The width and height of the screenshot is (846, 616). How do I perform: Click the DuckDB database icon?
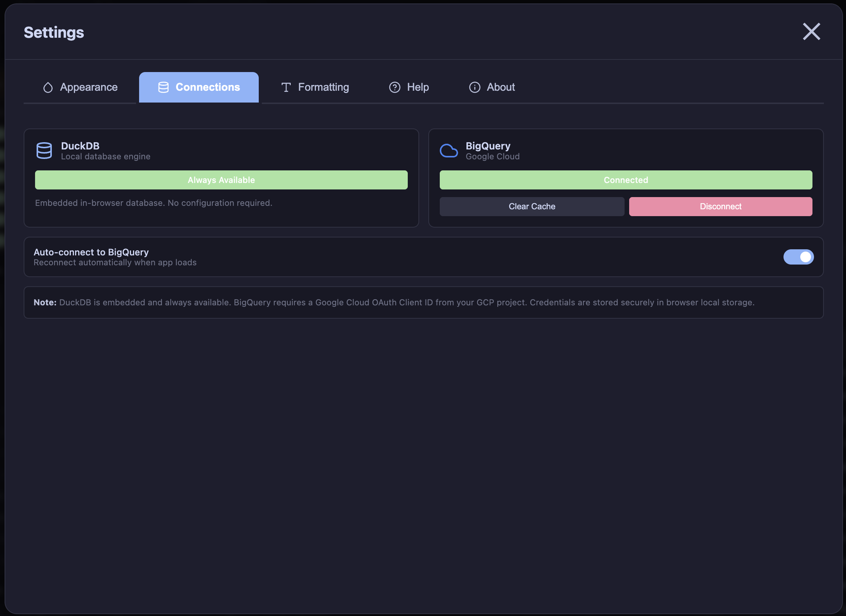tap(44, 150)
